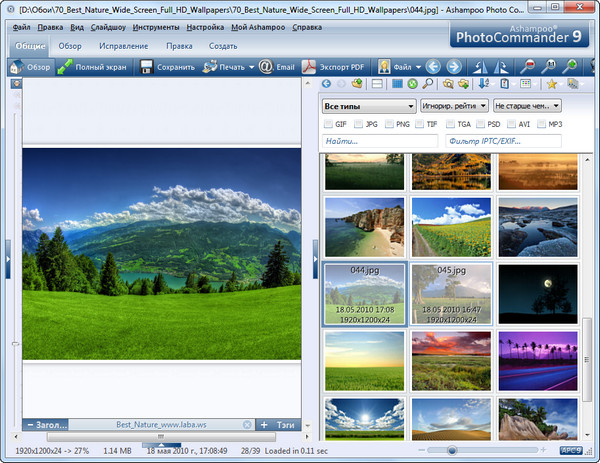Select the 045.jpg thumbnail

point(452,292)
